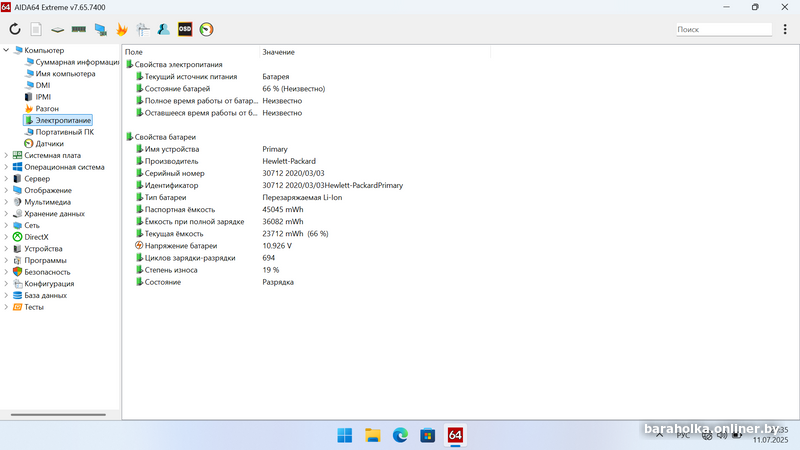This screenshot has height=450, width=800.
Task: Open the motherboard toolbar icon
Action: [x=57, y=30]
